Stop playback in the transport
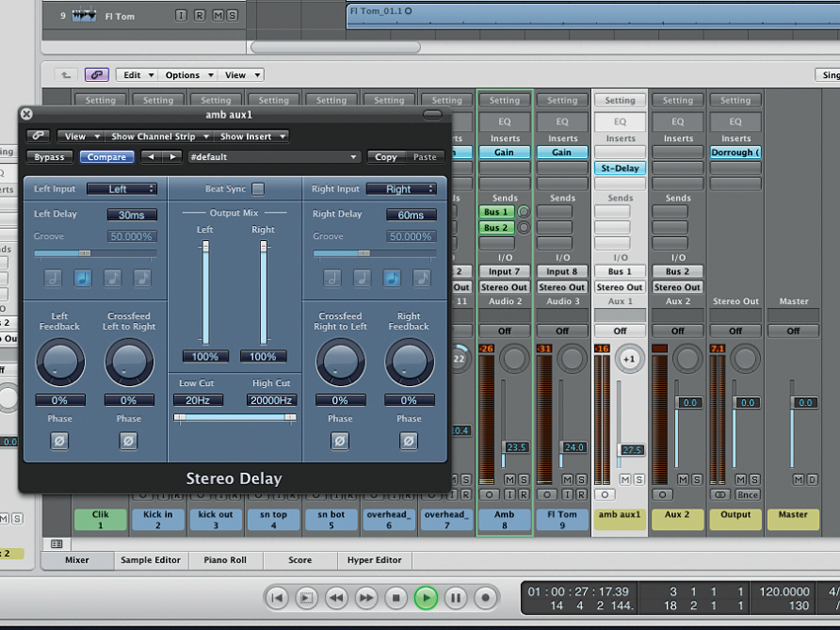This screenshot has height=630, width=840. click(396, 597)
